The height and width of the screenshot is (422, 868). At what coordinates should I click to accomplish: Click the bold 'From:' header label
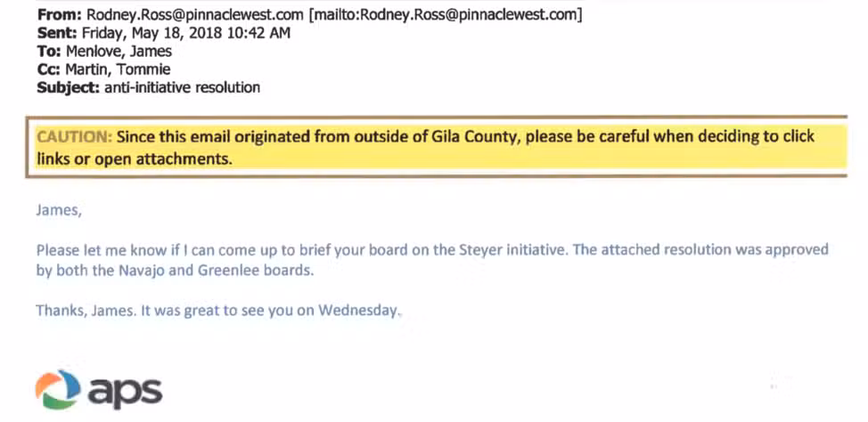tap(60, 15)
